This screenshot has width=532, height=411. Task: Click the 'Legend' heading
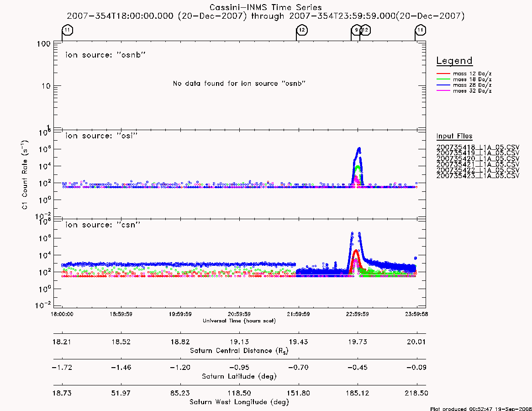click(454, 61)
